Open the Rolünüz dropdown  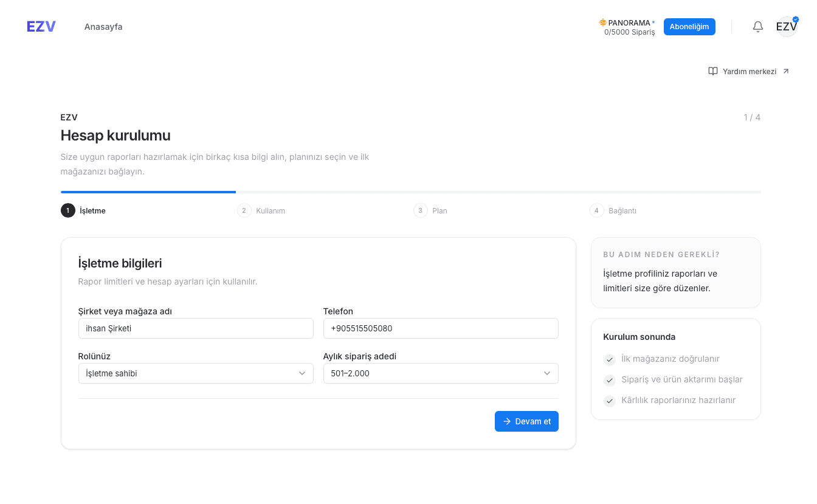click(x=196, y=373)
